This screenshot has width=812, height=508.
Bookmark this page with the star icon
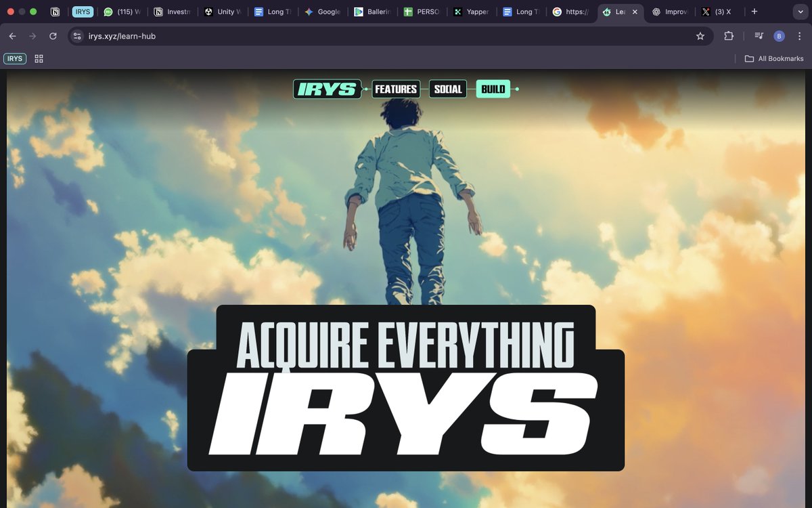point(700,36)
